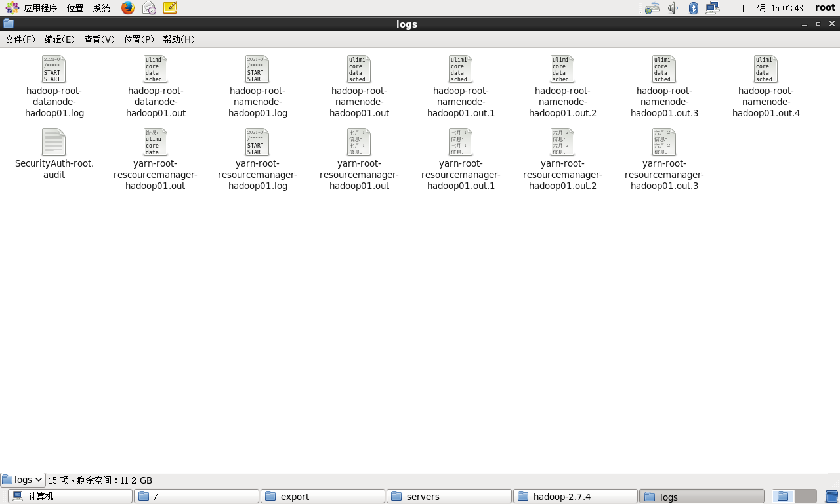The width and height of the screenshot is (840, 504).
Task: Select the hadoop-root-namenode-hadoop01.log file icon
Action: (257, 69)
